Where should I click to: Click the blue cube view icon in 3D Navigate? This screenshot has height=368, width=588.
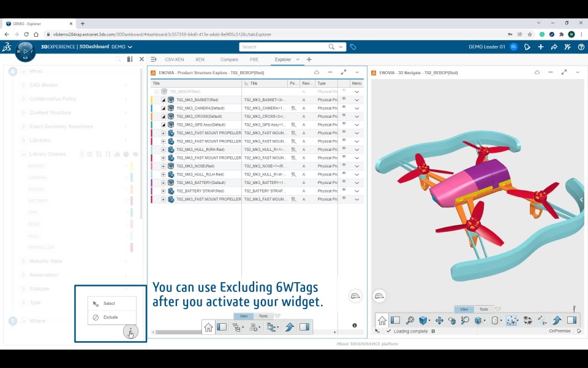coord(423,320)
